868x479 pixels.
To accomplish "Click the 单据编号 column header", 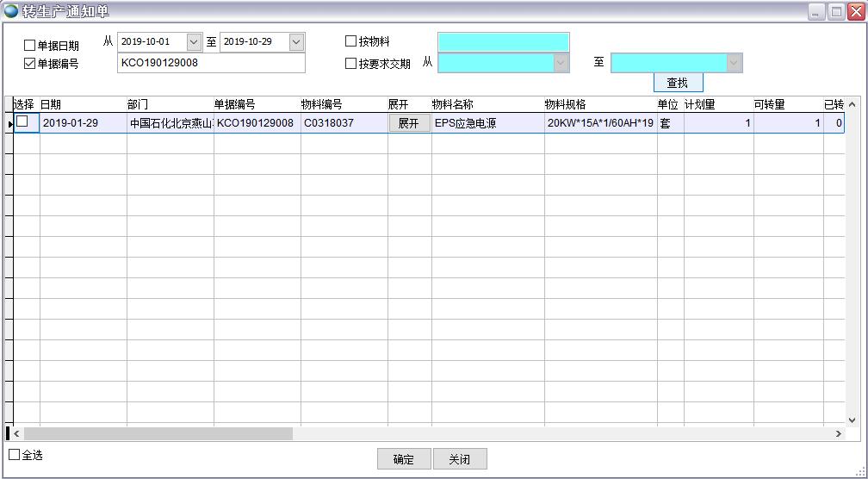I will tap(234, 104).
